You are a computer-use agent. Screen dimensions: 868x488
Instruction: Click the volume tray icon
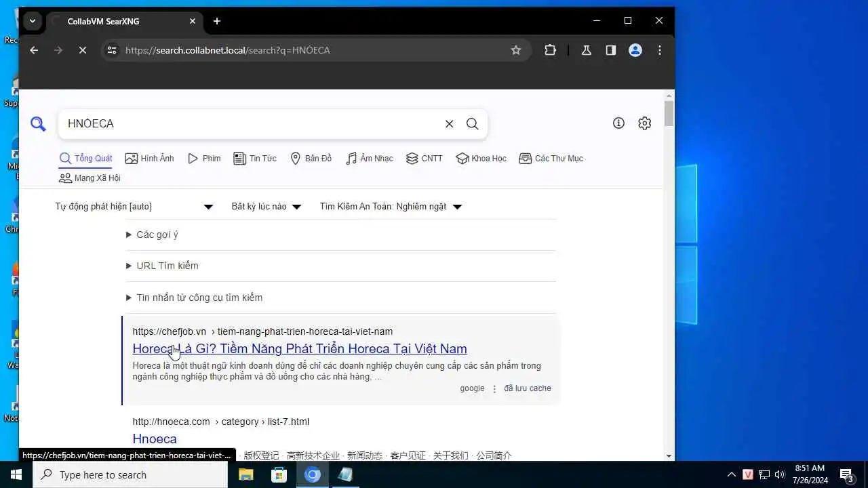click(780, 474)
